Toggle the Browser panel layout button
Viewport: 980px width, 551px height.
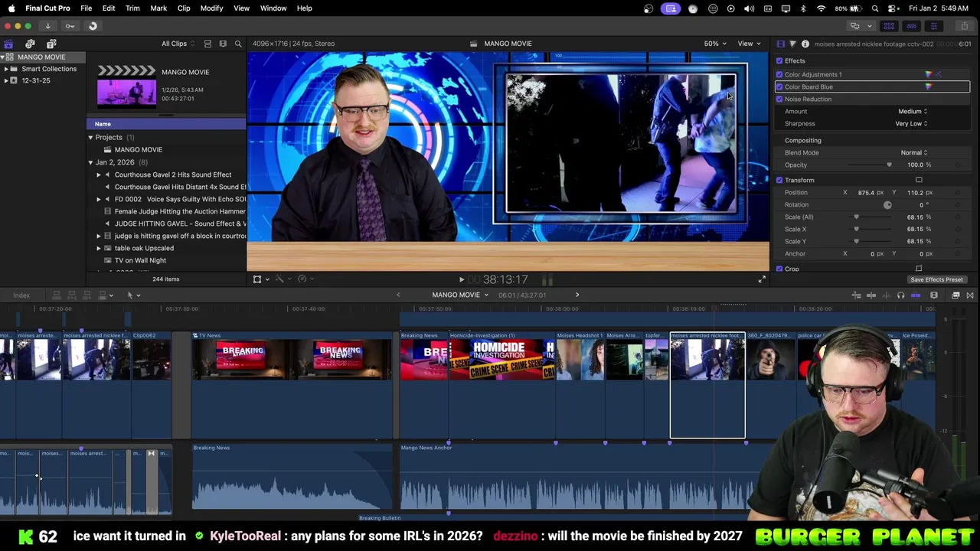point(889,26)
